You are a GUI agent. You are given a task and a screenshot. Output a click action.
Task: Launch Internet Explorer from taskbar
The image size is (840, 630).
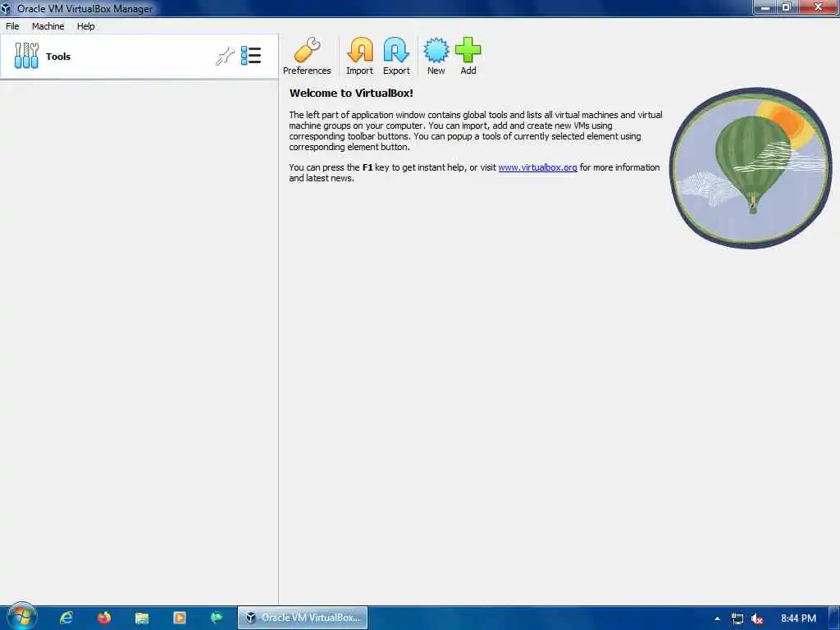click(x=66, y=618)
